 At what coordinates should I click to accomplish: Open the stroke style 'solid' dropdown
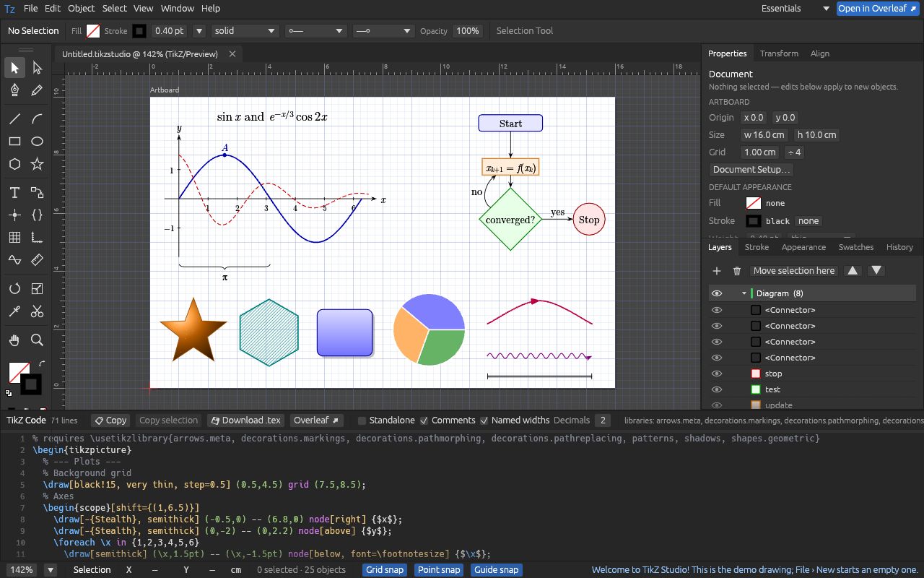point(245,31)
